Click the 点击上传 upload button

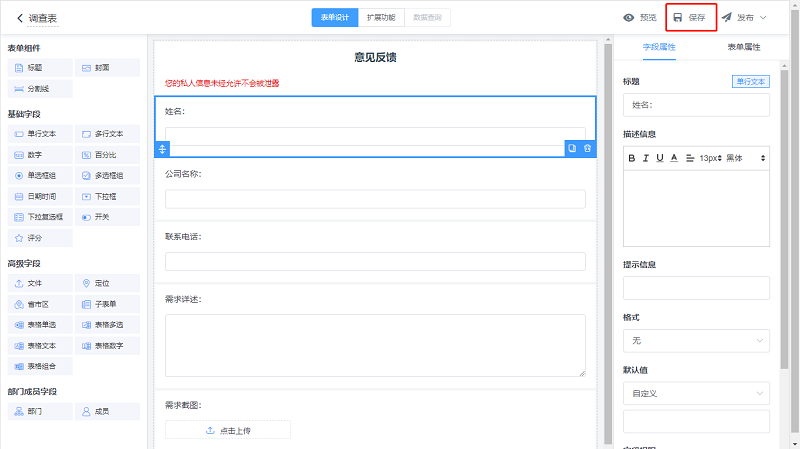coord(228,430)
